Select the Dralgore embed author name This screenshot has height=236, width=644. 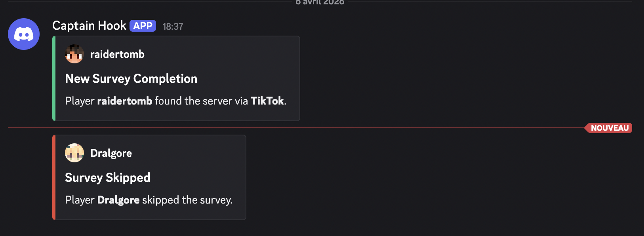pos(111,153)
